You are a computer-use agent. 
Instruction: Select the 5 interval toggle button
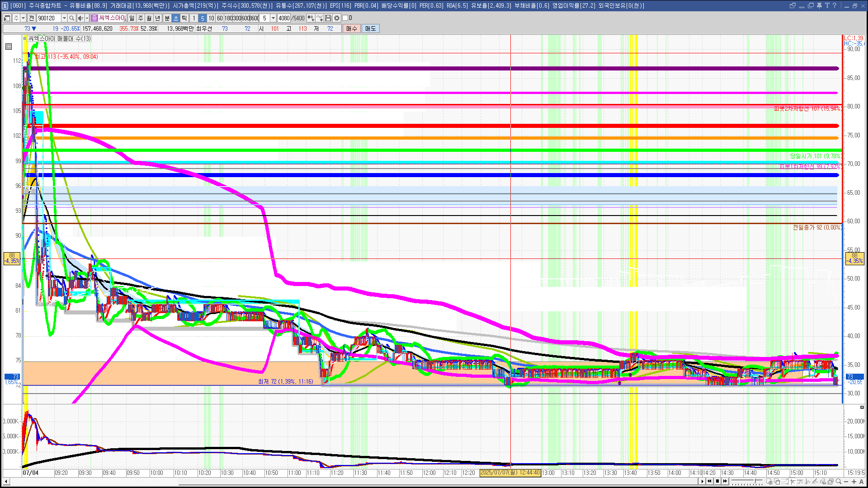(203, 18)
